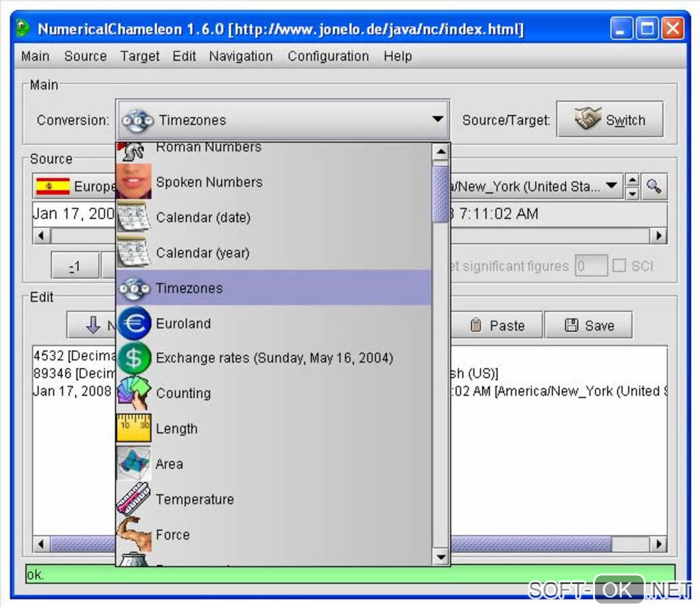Click the dropdown list scrollbar thumb

(441, 193)
